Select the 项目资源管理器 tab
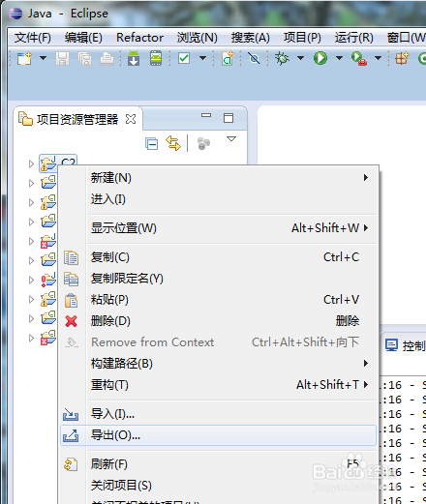Viewport: 426px width, 504px height. tap(77, 120)
